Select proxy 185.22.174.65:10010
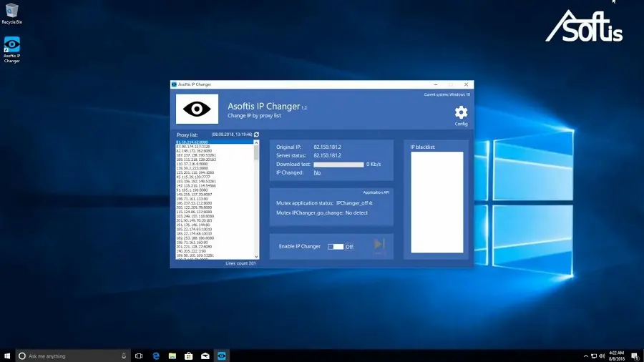The height and width of the screenshot is (362, 644). coord(194,229)
